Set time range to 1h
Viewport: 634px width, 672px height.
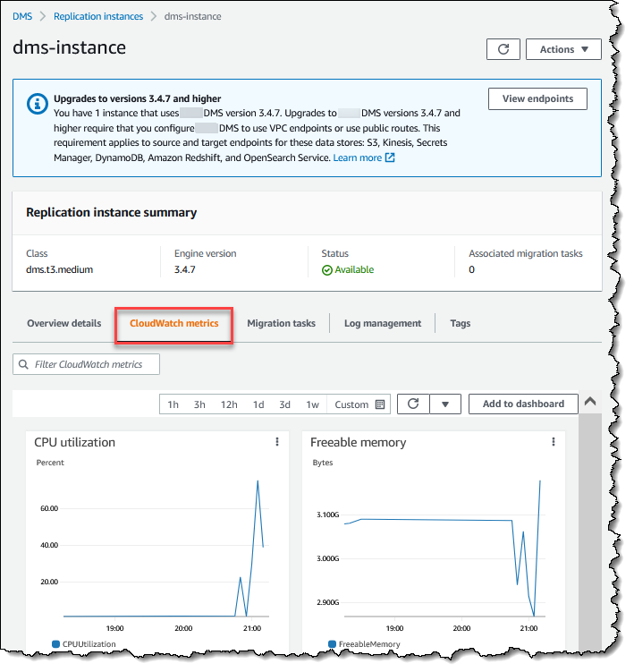tap(173, 404)
